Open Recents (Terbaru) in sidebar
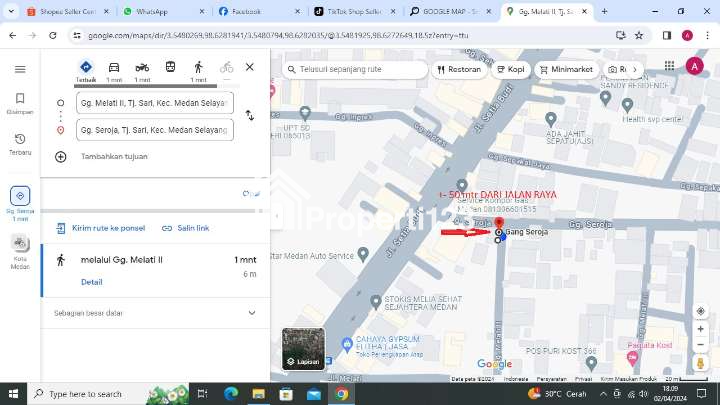The image size is (720, 405). 20,144
